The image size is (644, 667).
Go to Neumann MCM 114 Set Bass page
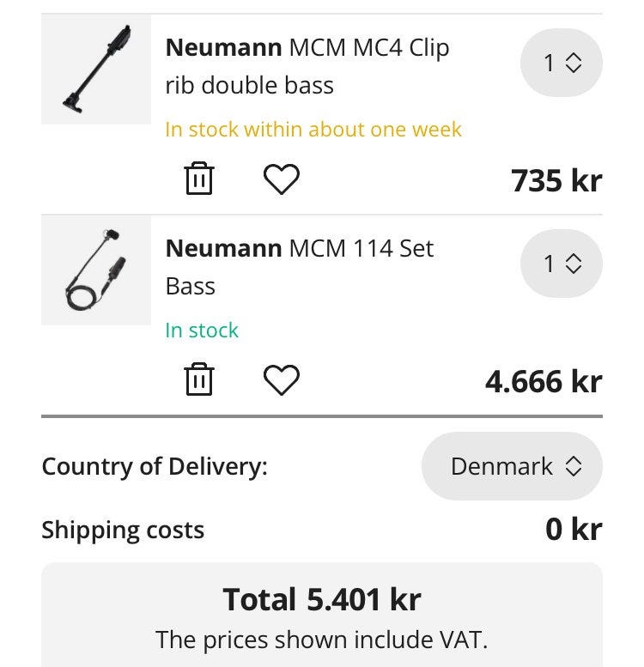[x=299, y=267]
